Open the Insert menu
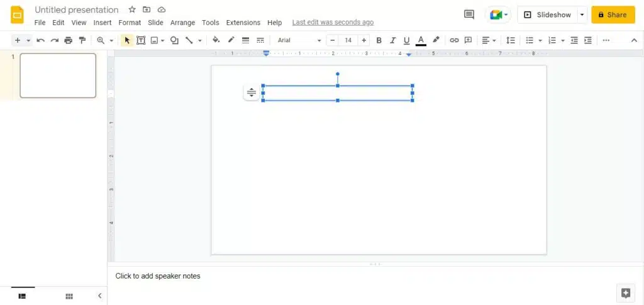 point(102,23)
